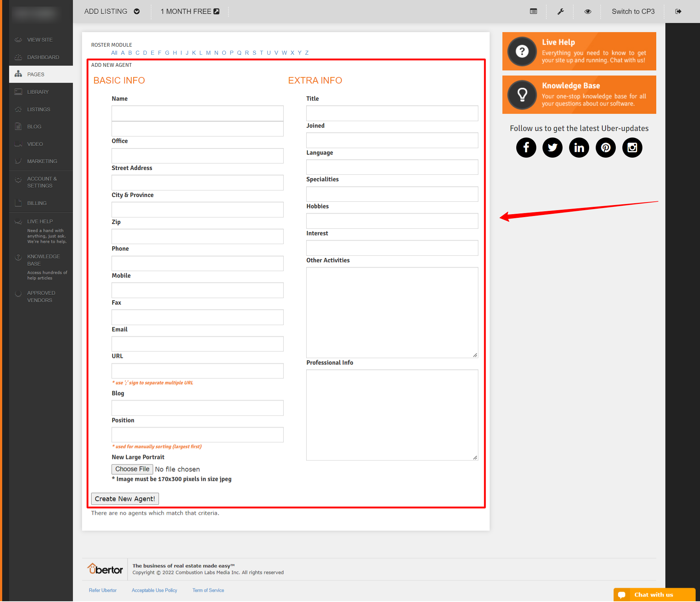
Task: Filter roster by letter A
Action: click(x=123, y=53)
